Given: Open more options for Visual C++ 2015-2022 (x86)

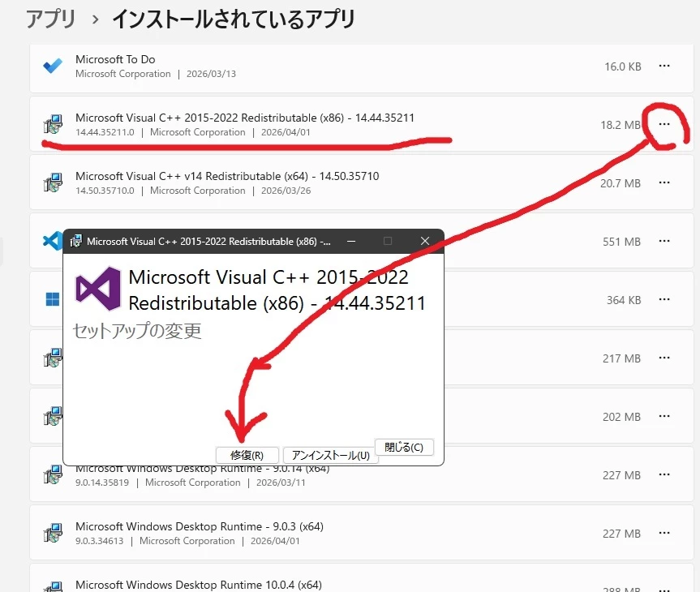Looking at the screenshot, I should click(664, 124).
